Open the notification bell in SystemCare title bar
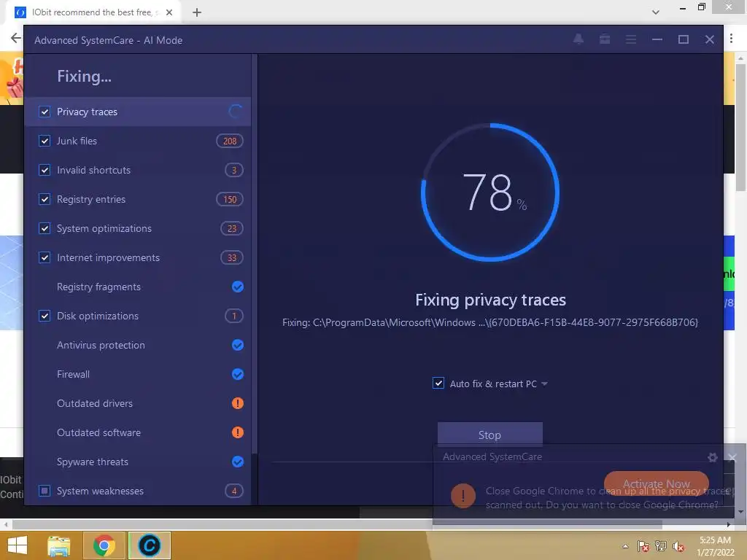This screenshot has width=747, height=560. pyautogui.click(x=578, y=39)
